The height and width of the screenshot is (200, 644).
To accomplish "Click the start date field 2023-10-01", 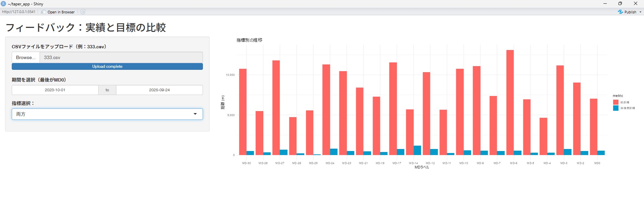I will click(55, 90).
